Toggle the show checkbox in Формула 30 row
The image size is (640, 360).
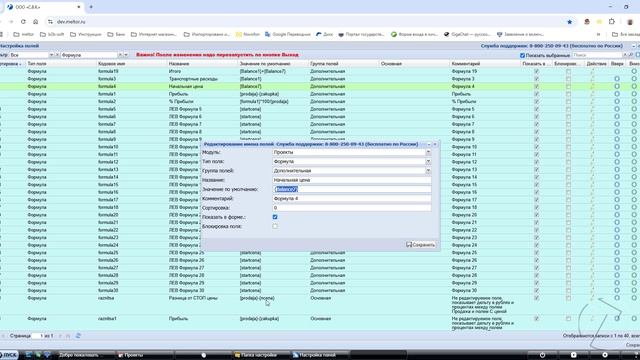click(x=536, y=291)
